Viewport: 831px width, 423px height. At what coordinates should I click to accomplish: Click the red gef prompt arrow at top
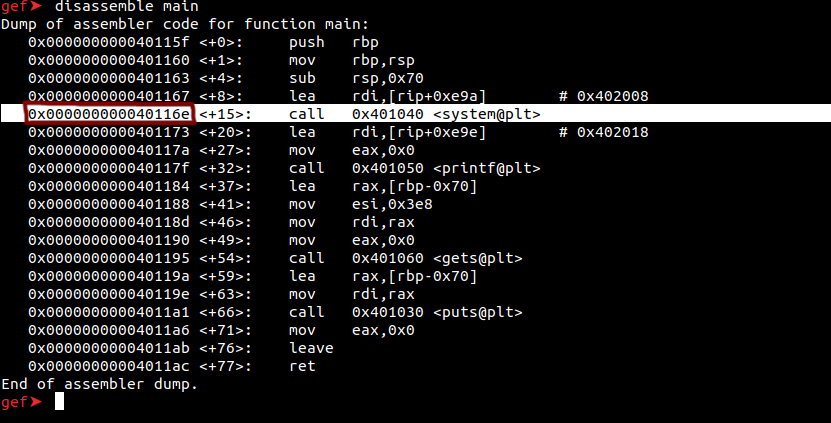pos(36,6)
